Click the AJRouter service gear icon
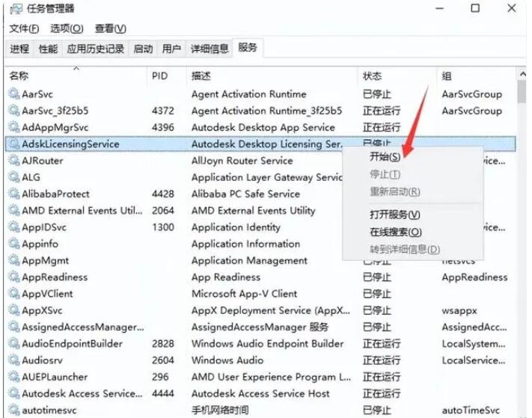This screenshot has width=532, height=418. pos(14,161)
